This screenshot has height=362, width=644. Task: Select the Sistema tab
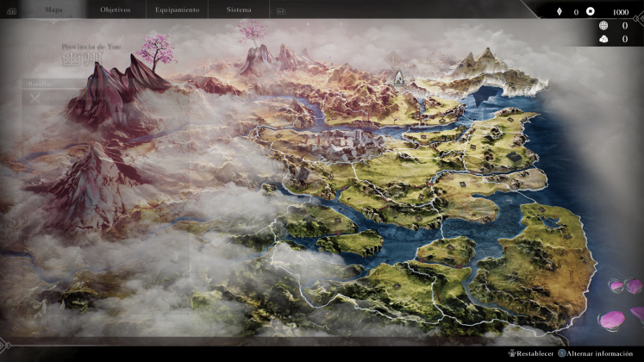tap(239, 10)
